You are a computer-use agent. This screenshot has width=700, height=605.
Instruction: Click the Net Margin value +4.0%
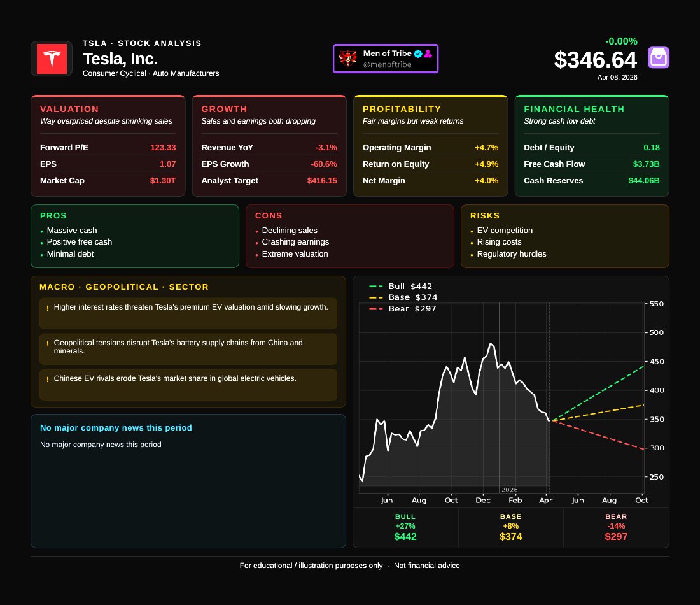486,180
